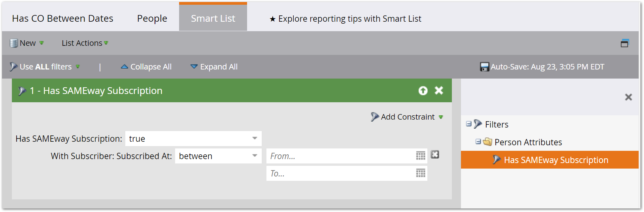Click the Auto-Save disk icon
The width and height of the screenshot is (644, 212).
tap(484, 67)
